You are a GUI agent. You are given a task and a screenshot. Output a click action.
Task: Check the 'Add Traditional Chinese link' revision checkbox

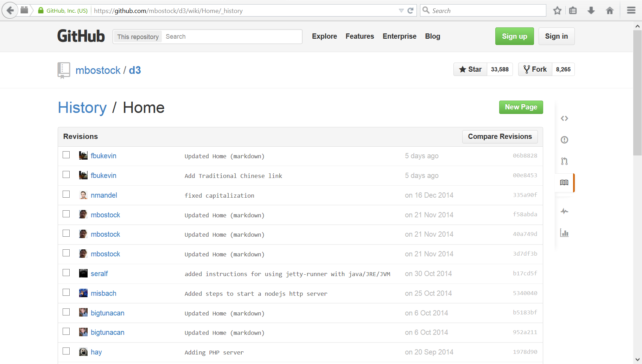pyautogui.click(x=66, y=174)
